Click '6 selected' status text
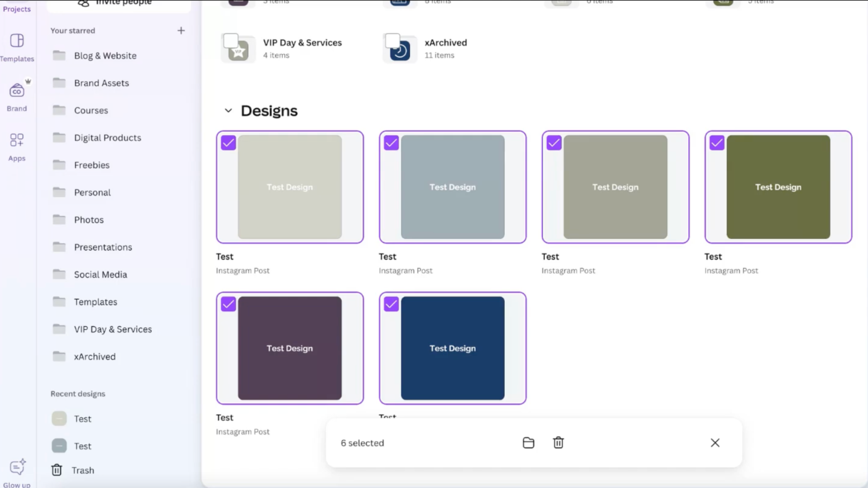Viewport: 868px width, 488px height. tap(362, 443)
